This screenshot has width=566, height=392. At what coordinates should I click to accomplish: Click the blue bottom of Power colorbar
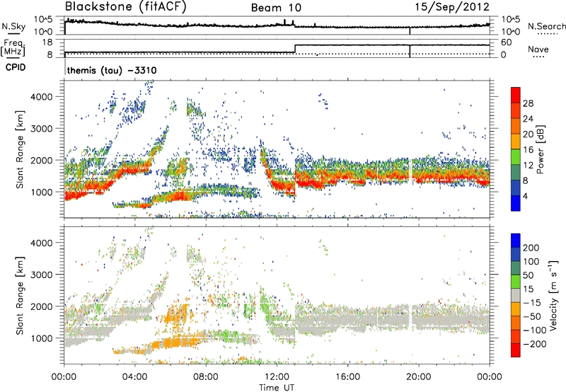516,203
